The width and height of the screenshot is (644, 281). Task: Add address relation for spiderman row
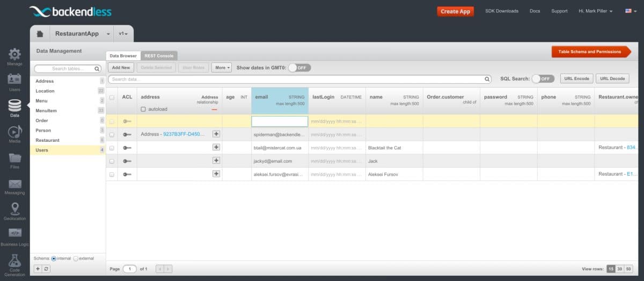(216, 134)
